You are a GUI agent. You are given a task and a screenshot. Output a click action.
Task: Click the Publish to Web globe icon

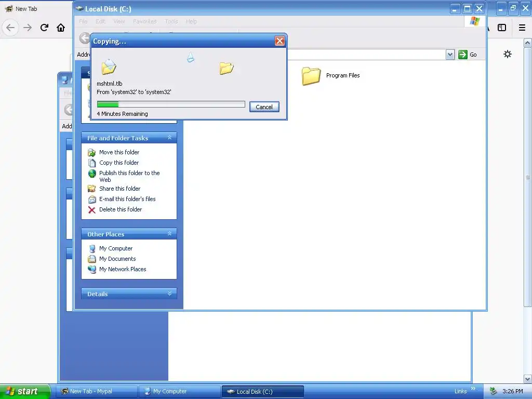click(91, 174)
